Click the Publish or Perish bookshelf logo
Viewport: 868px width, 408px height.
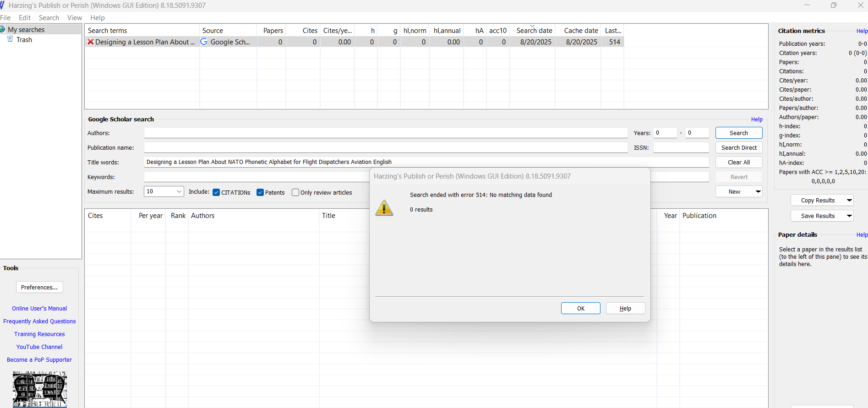coord(40,389)
